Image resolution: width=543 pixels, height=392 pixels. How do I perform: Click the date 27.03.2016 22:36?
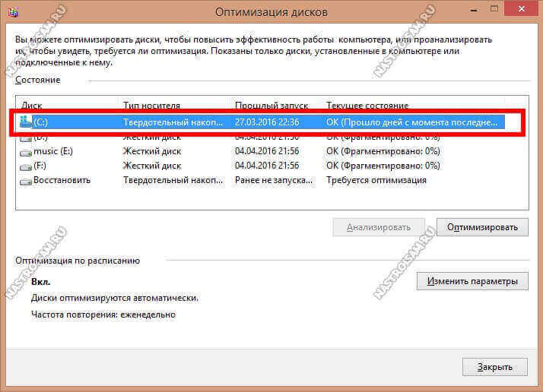pos(267,122)
